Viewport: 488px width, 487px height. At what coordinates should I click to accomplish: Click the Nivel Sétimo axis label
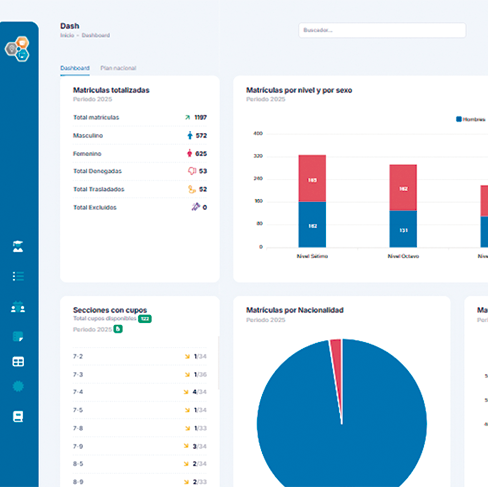[312, 256]
